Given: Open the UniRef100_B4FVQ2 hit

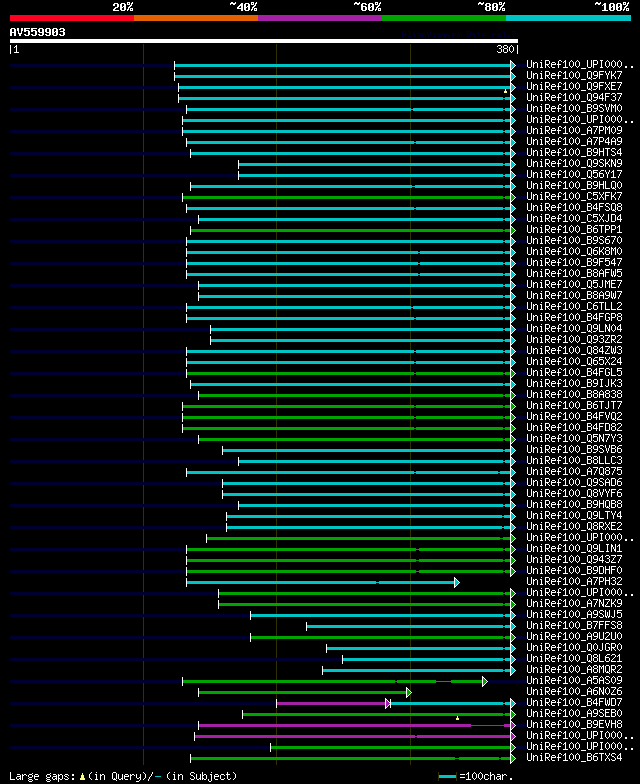Looking at the screenshot, I should click(x=574, y=416).
